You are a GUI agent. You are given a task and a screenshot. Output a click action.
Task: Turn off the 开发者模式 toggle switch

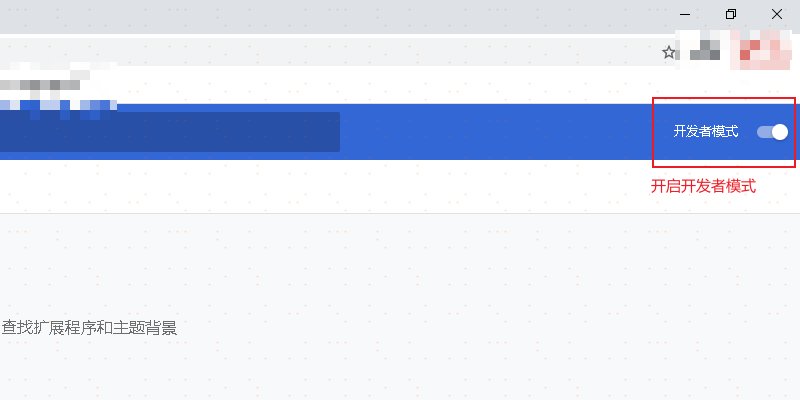coord(773,132)
